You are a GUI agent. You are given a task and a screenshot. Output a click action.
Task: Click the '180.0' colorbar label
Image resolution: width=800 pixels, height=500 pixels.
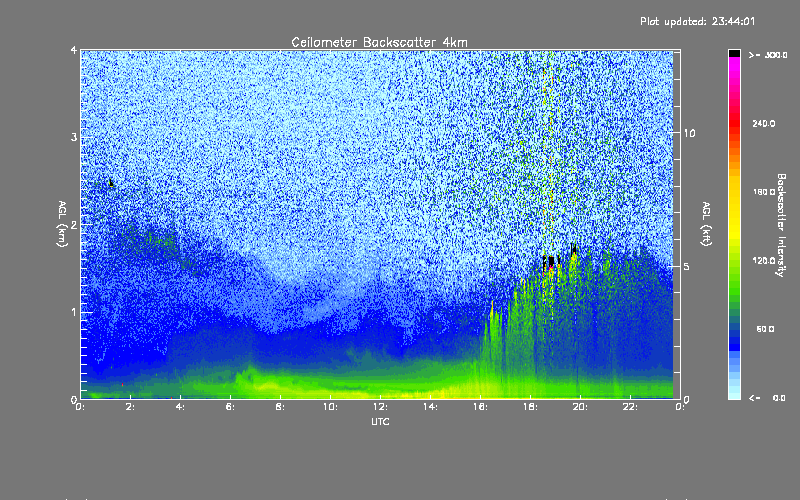tap(764, 192)
